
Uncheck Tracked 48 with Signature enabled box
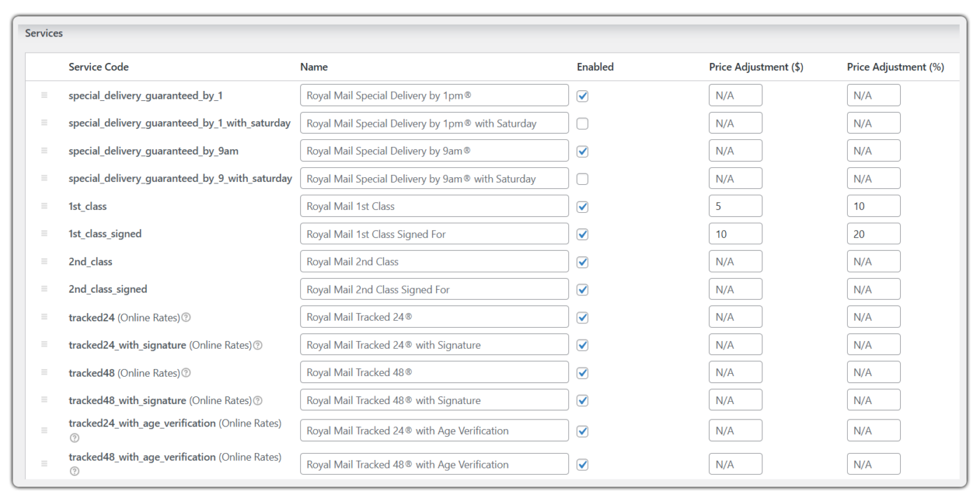(582, 400)
